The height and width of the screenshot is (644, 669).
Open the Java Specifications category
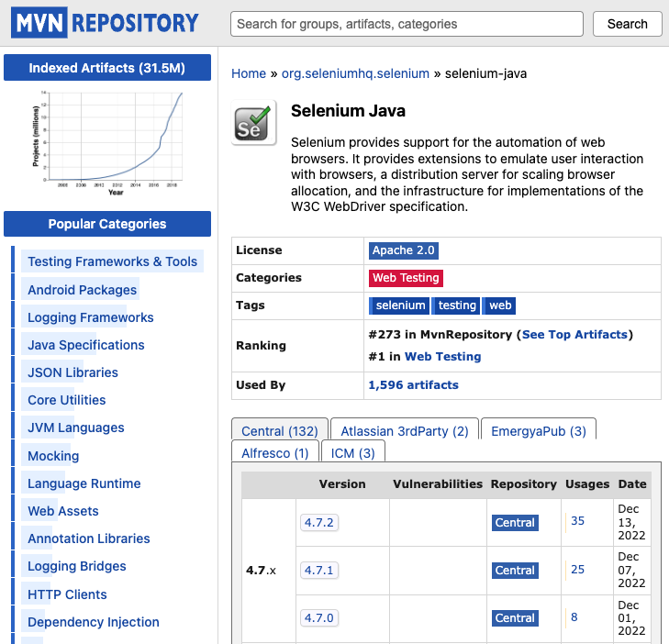tap(85, 345)
